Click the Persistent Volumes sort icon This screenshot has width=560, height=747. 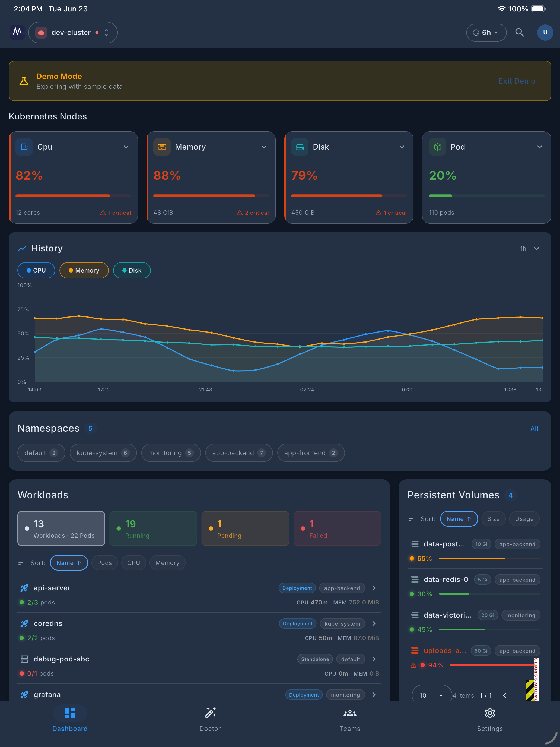(x=412, y=519)
